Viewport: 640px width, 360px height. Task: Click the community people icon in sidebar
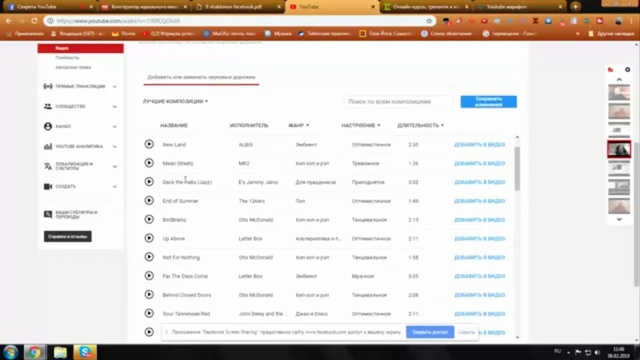tap(48, 106)
